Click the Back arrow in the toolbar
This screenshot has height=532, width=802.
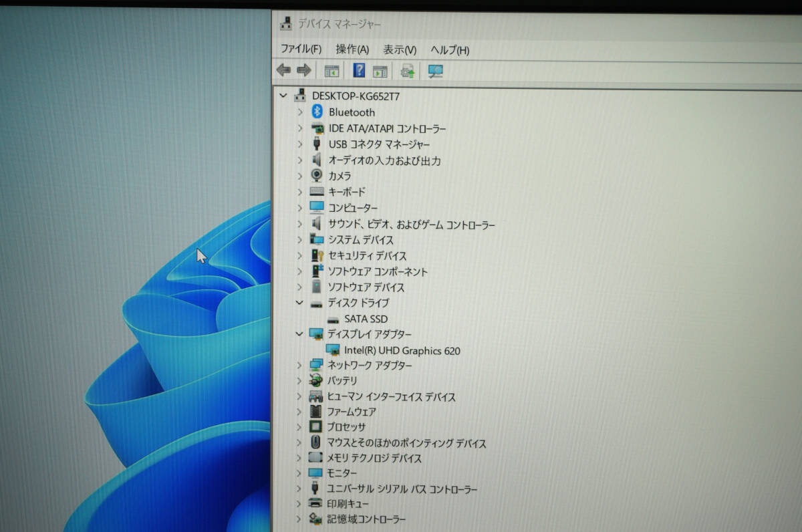point(283,70)
